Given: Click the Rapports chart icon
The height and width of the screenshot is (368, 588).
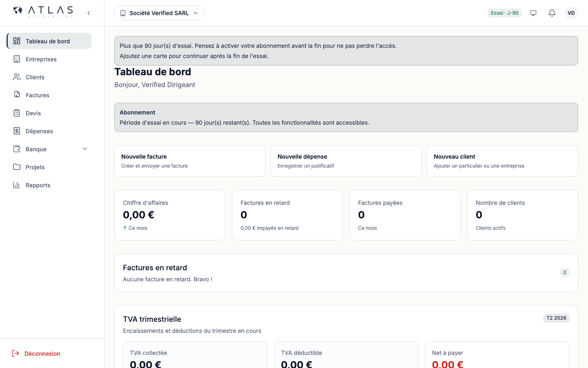Looking at the screenshot, I should [x=17, y=185].
